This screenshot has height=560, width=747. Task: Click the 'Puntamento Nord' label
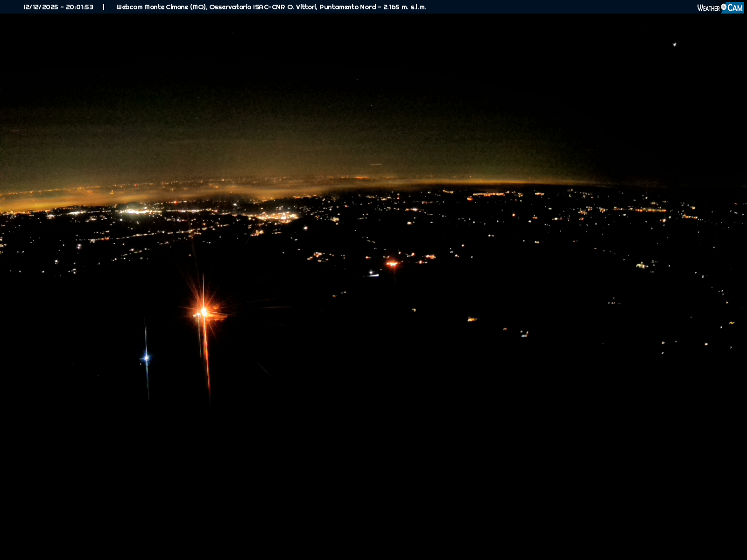[347, 7]
